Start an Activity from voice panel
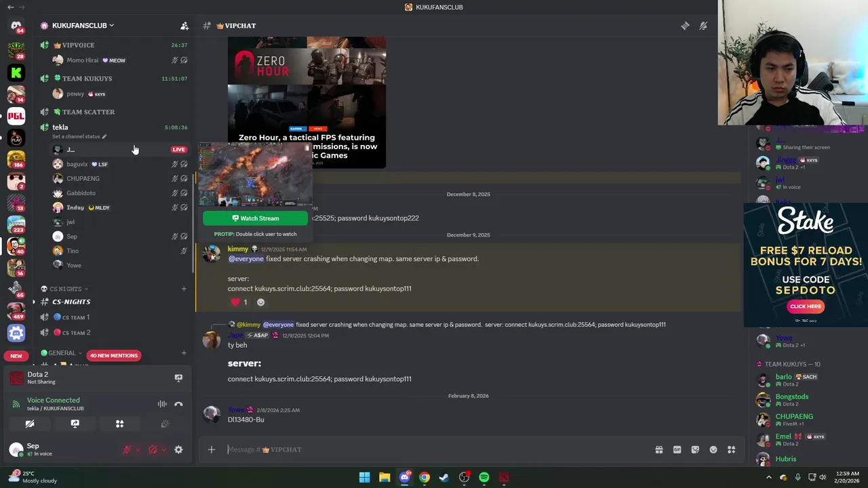 coord(119,424)
